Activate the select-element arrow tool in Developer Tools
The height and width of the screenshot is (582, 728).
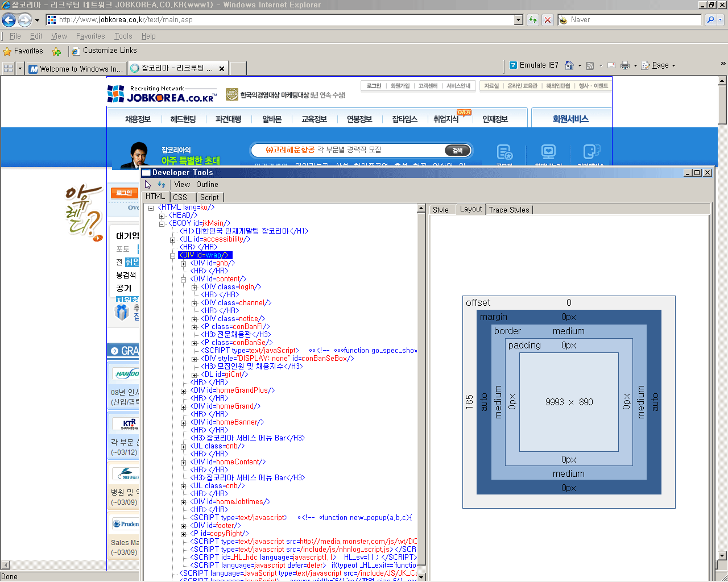coord(148,185)
